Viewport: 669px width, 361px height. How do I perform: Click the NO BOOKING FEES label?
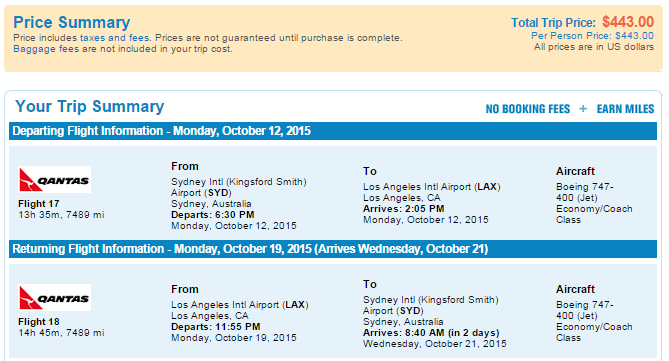coord(528,109)
